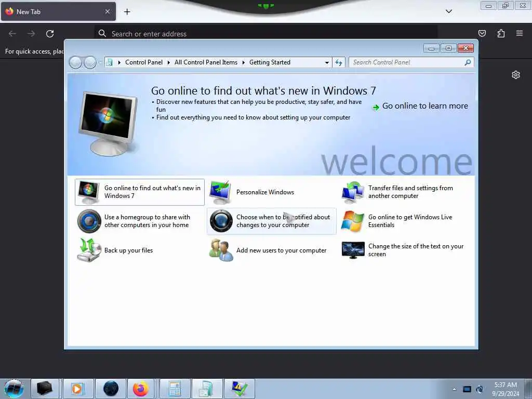Open a new Firefox tab

tap(127, 12)
